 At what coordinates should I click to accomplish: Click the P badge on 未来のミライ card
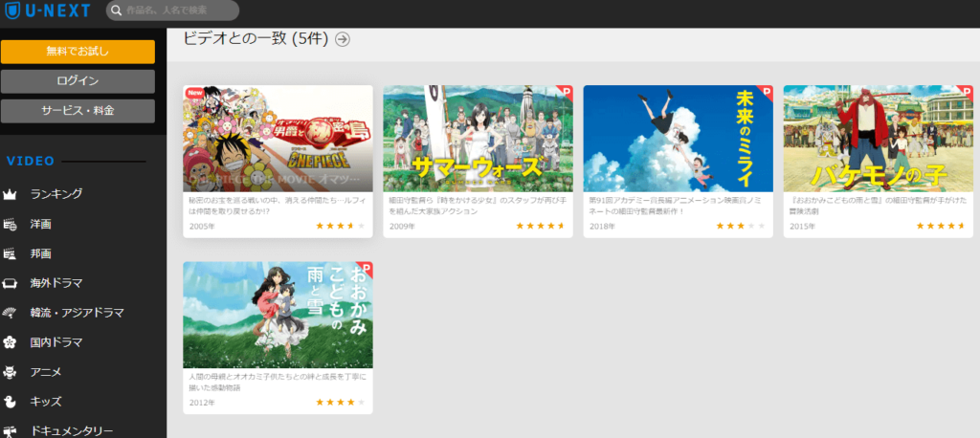click(766, 92)
